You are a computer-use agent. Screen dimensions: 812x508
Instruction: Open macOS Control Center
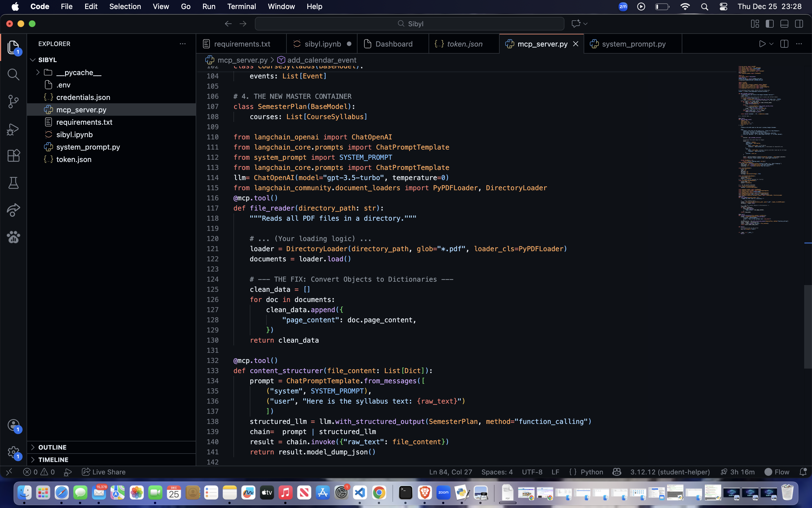[723, 6]
